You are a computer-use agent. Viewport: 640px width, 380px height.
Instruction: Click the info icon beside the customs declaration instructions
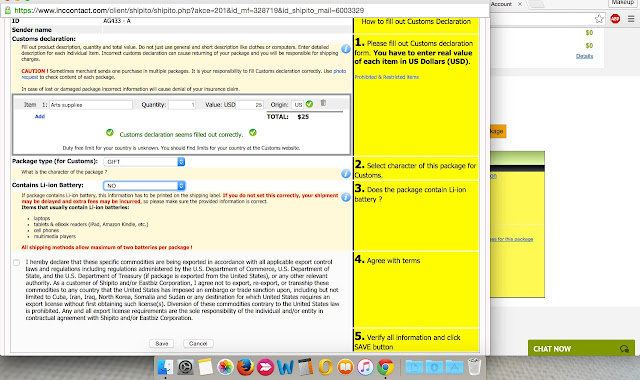click(346, 49)
